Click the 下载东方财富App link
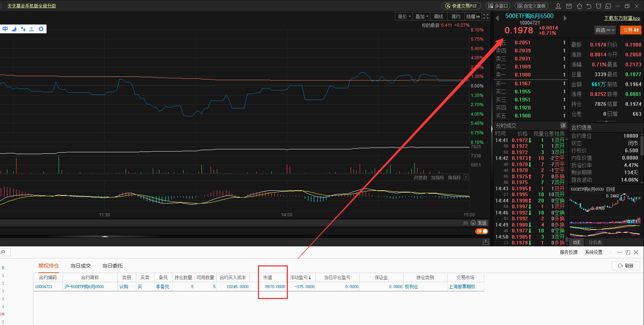 [622, 18]
